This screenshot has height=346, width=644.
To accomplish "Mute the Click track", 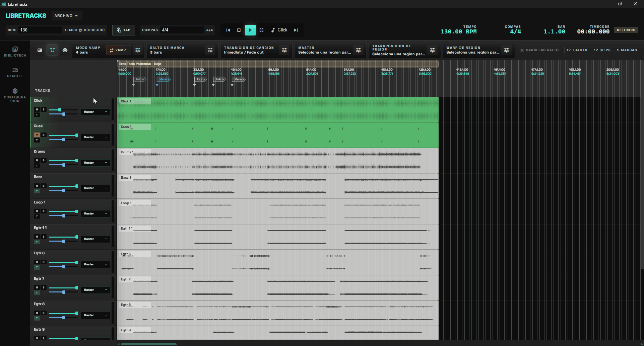I will coord(37,109).
